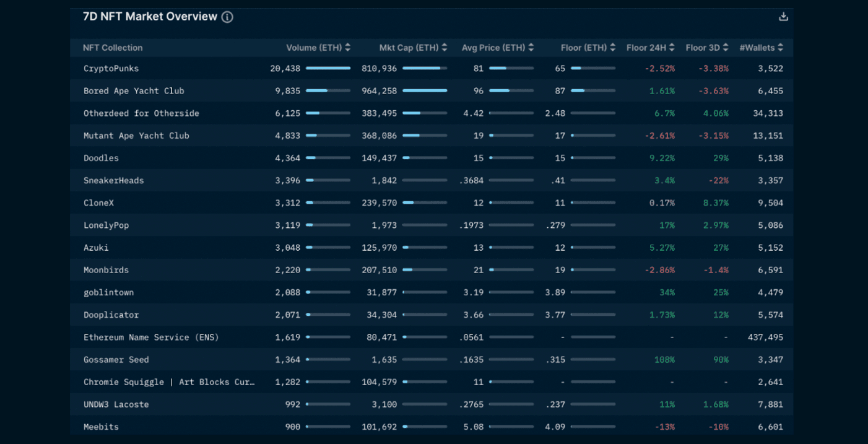This screenshot has width=868, height=444.
Task: Click Dooplicator floor value 3.77
Action: tap(555, 315)
